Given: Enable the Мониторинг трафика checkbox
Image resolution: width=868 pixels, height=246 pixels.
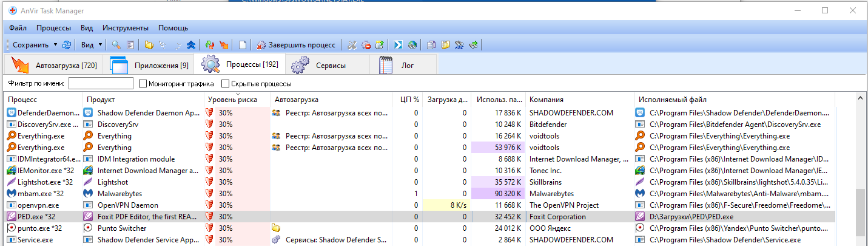Looking at the screenshot, I should [143, 84].
